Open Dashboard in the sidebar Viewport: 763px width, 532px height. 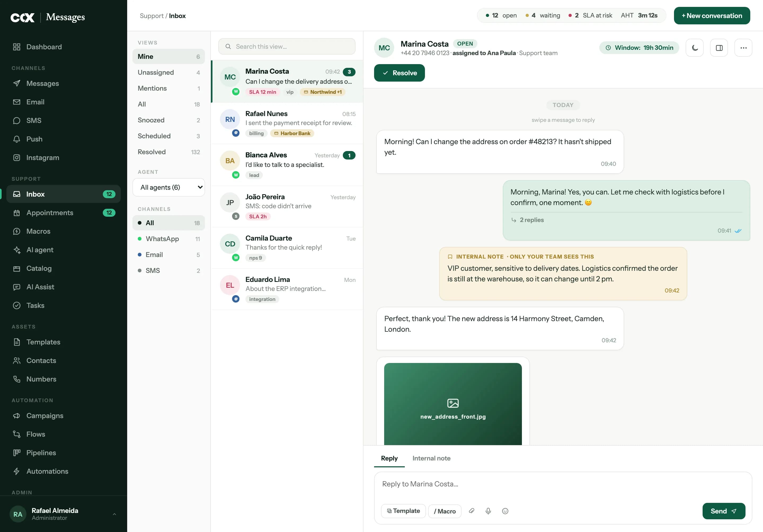[64, 47]
